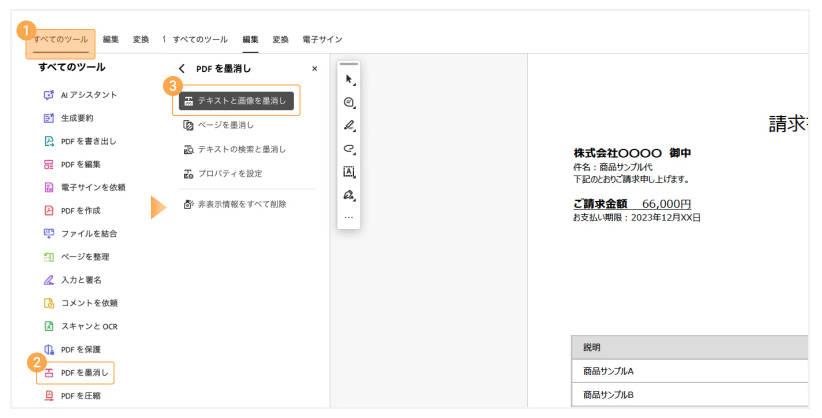This screenshot has height=418, width=822.
Task: Choose the text box tool in floating toolbar
Action: coord(349,172)
